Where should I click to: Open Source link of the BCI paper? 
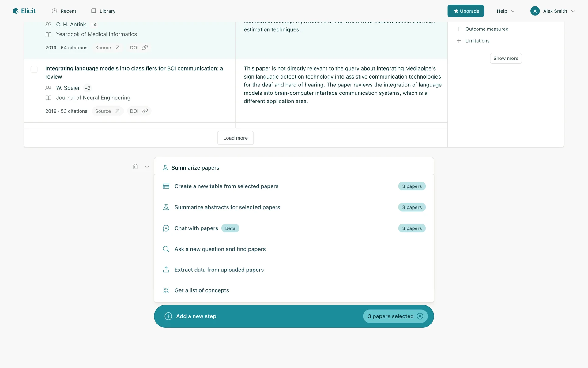tap(107, 111)
